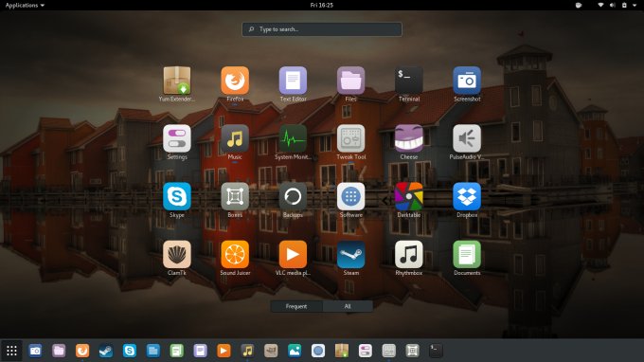Open System Monitor from the grid
This screenshot has width=644, height=362.
pos(293,138)
